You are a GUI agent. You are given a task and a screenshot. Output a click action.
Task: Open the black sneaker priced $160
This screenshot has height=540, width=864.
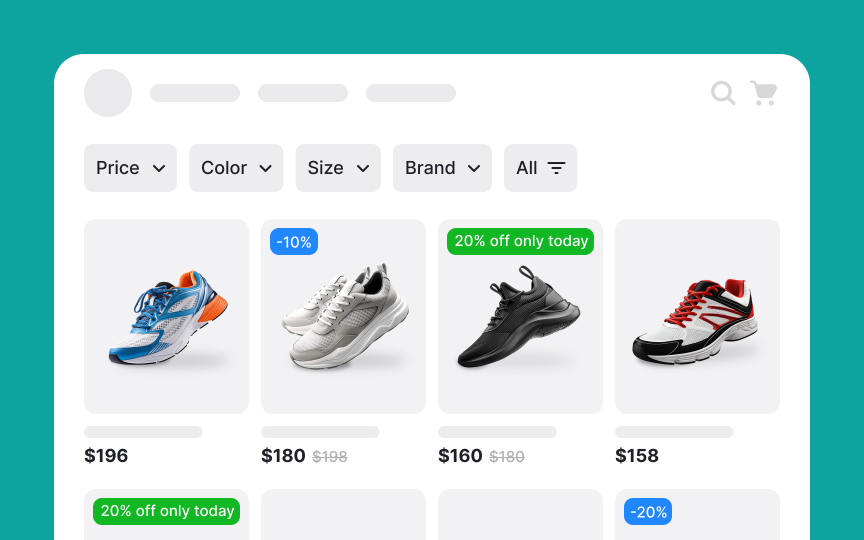[x=520, y=316]
